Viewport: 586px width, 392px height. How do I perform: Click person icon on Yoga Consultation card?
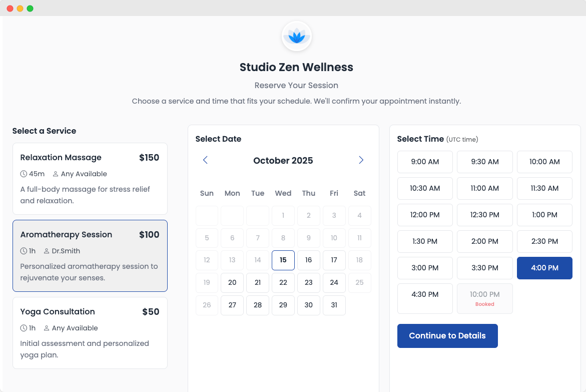(x=47, y=328)
